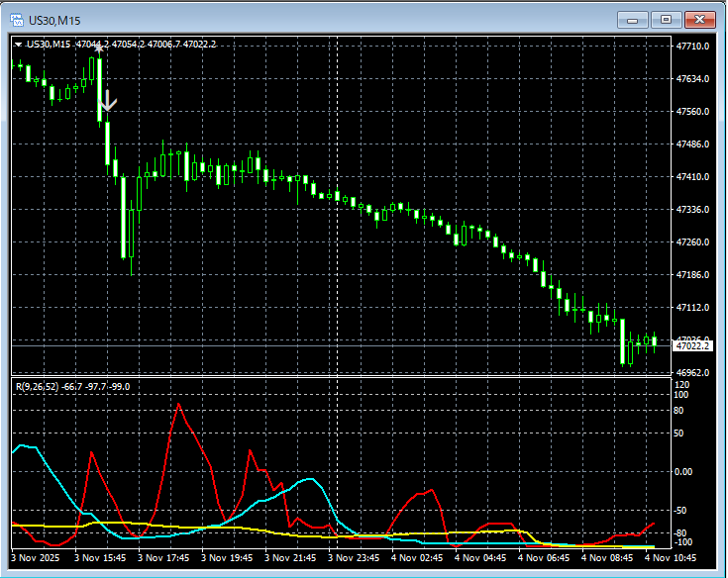The width and height of the screenshot is (728, 578).
Task: Click the 120 level on indicator scale
Action: (x=682, y=384)
